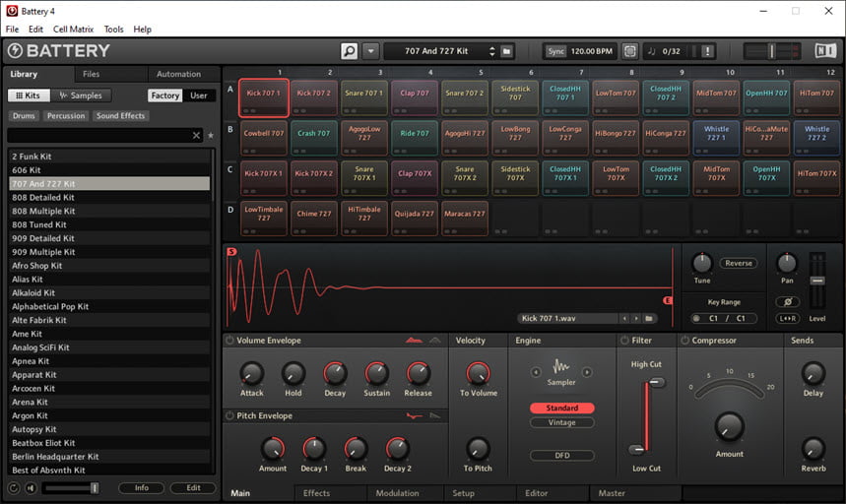Filter by Sound Effects tag

(120, 116)
